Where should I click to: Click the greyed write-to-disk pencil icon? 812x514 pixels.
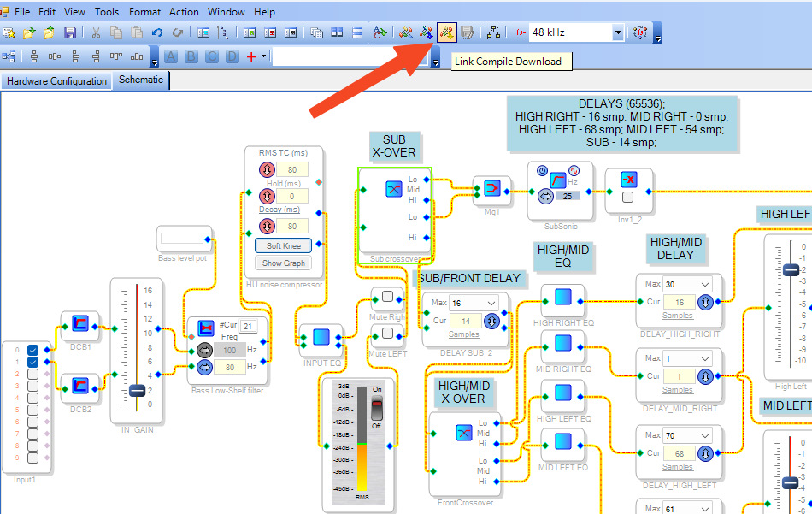(467, 32)
